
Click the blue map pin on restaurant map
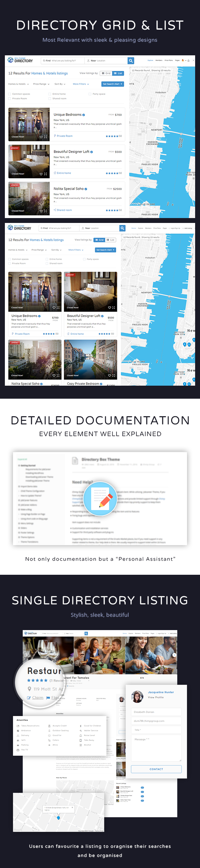point(58,818)
